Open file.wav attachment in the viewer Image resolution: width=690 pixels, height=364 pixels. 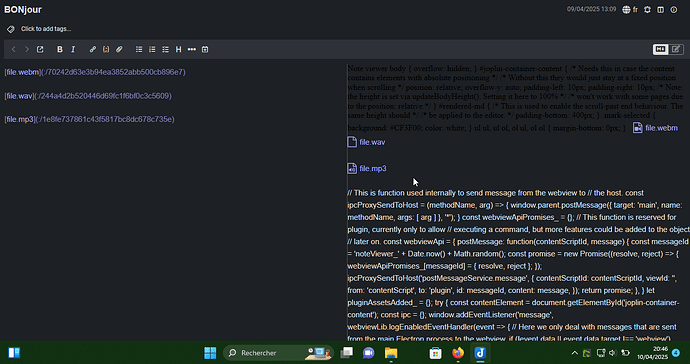(366, 142)
